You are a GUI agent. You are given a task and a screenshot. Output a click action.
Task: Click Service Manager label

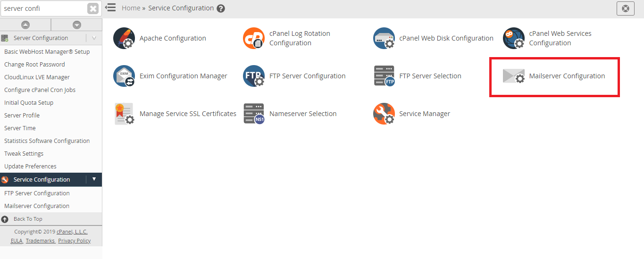(425, 114)
